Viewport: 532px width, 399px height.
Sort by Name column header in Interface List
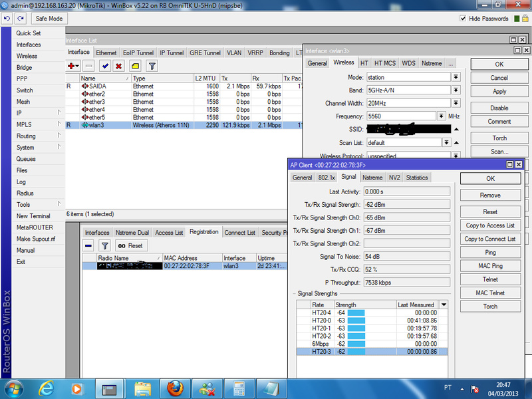[105, 78]
